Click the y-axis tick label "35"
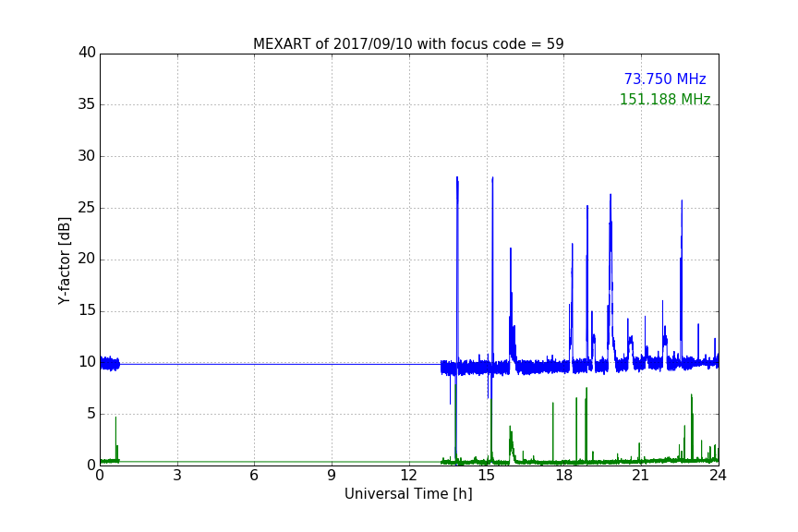Viewport: 798px width, 532px height. click(87, 104)
